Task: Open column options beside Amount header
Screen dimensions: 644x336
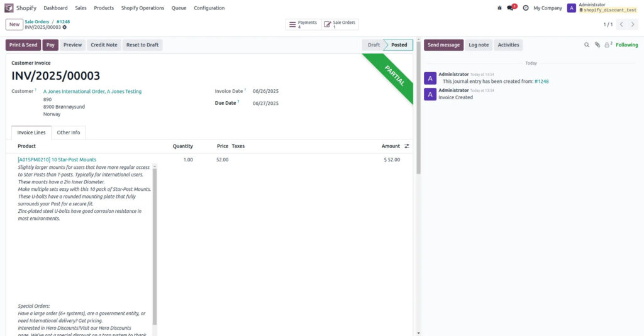Action: [x=406, y=146]
